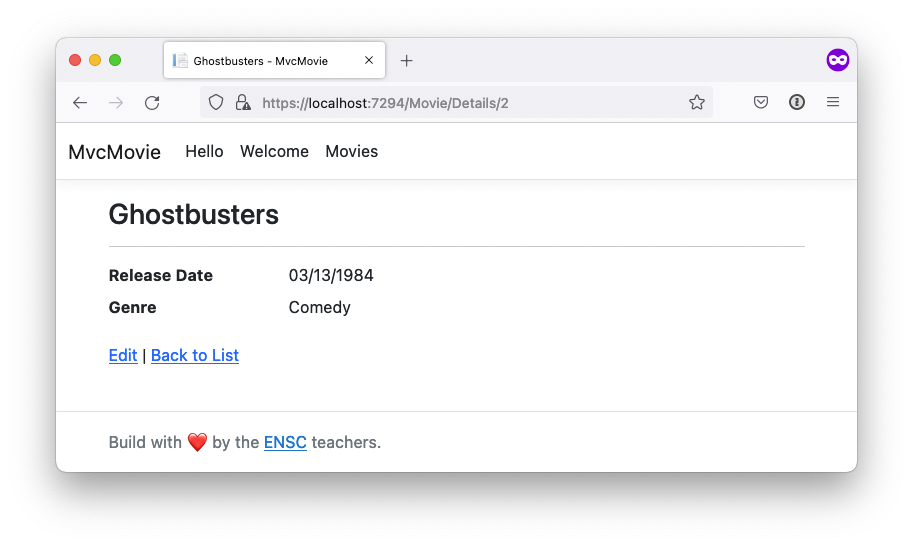The height and width of the screenshot is (546, 913).
Task: Maximize window with the green button
Action: (x=115, y=60)
